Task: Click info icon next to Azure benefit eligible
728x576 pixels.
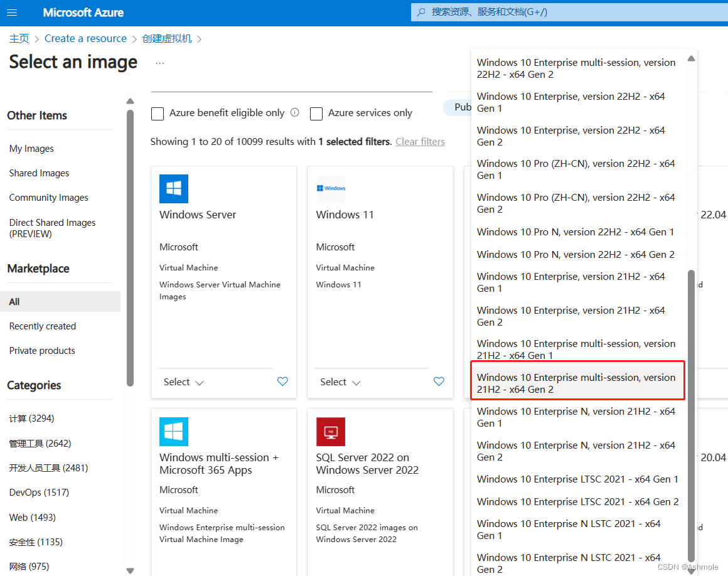Action: 295,112
